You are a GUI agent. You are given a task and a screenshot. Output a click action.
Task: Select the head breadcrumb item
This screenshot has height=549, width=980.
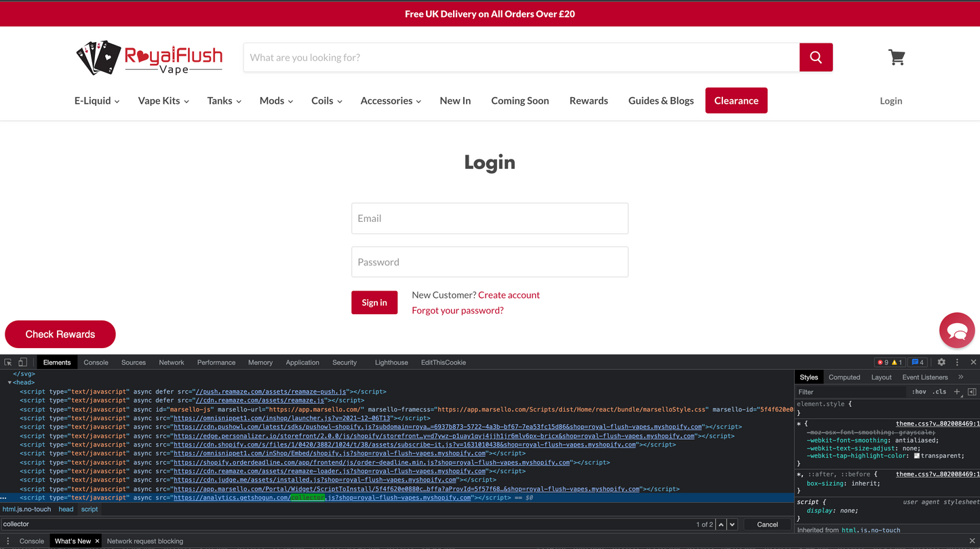pos(66,509)
